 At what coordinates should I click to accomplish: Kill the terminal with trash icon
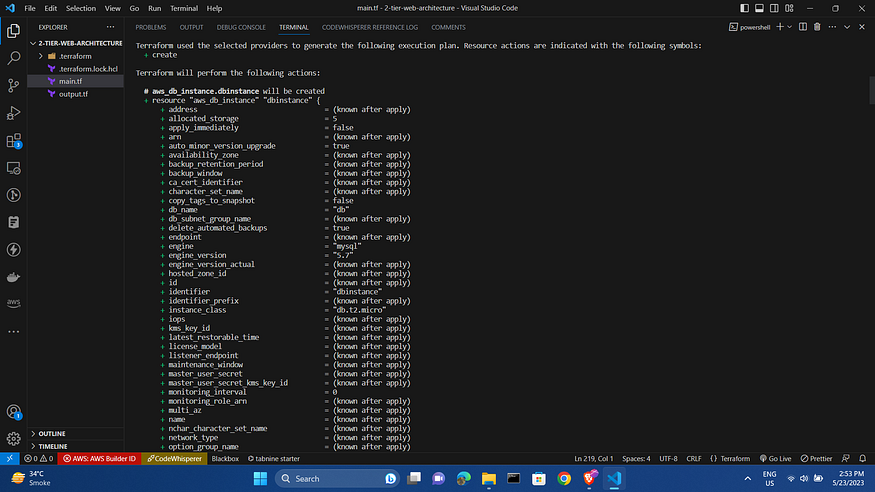pos(817,27)
